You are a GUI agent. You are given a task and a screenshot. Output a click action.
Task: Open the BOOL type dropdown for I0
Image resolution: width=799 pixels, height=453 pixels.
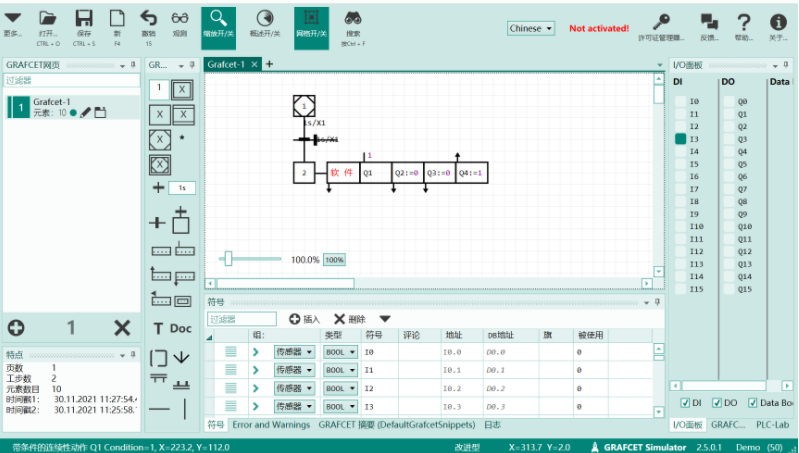340,352
